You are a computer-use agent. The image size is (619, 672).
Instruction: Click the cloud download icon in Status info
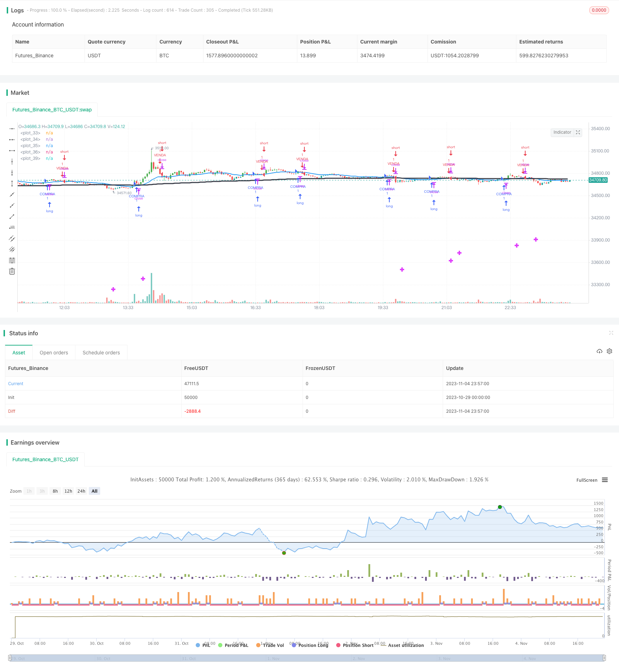[x=599, y=351]
